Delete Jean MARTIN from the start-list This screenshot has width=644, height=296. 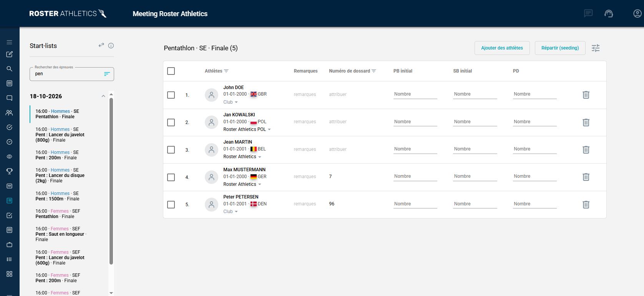pos(586,150)
